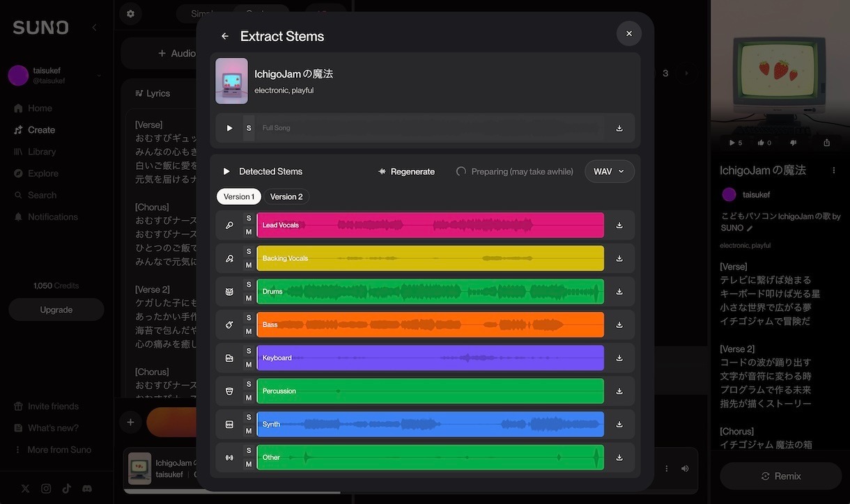Screen dimensions: 850x504
Task: Click the Upgrade button
Action: (x=56, y=310)
